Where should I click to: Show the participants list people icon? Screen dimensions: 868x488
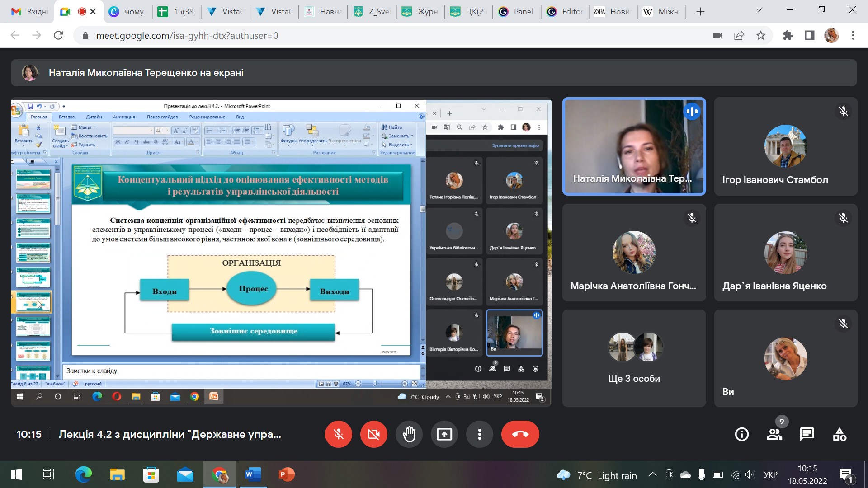[774, 434]
